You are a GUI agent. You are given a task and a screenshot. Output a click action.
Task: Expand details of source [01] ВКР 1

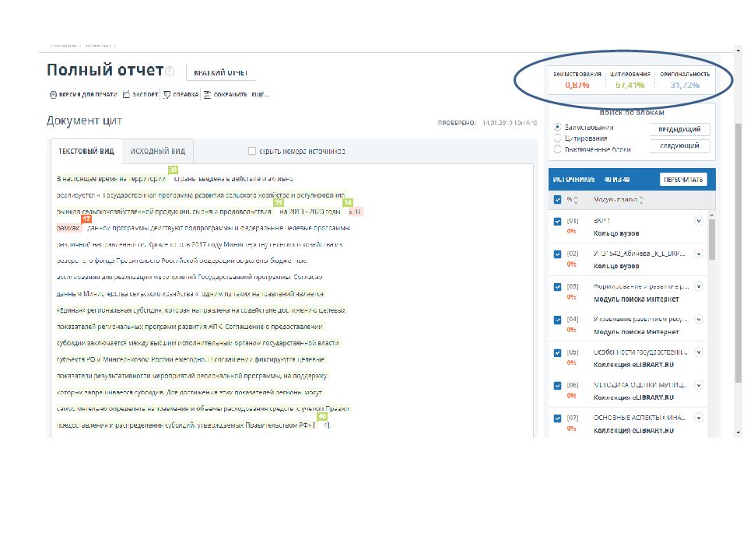pos(699,221)
